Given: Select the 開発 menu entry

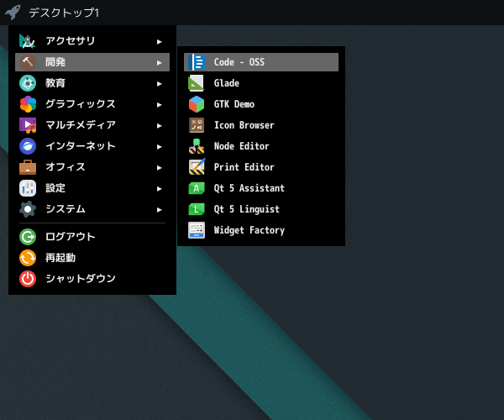Looking at the screenshot, I should (92, 62).
